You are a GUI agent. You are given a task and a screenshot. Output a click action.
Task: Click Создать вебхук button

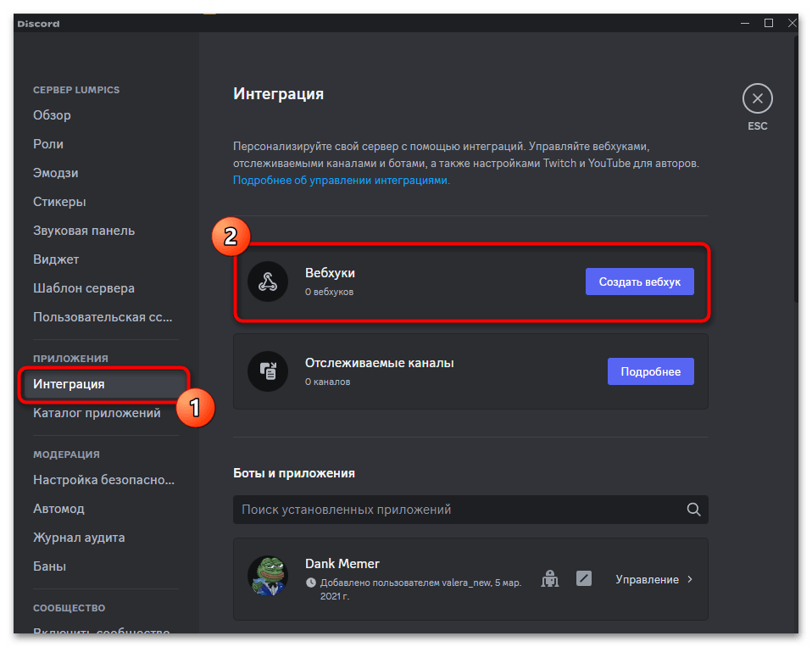[x=640, y=282]
